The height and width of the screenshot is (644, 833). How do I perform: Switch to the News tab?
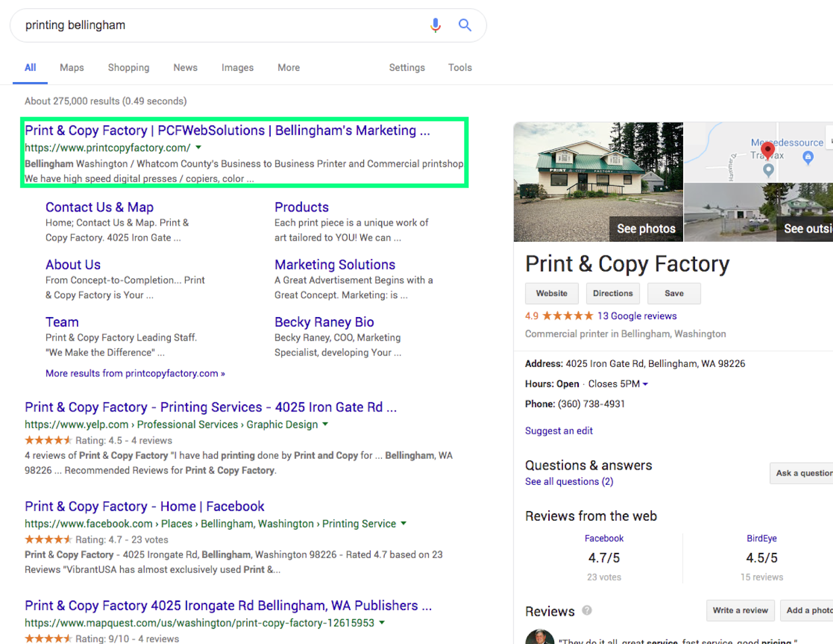[x=185, y=68]
